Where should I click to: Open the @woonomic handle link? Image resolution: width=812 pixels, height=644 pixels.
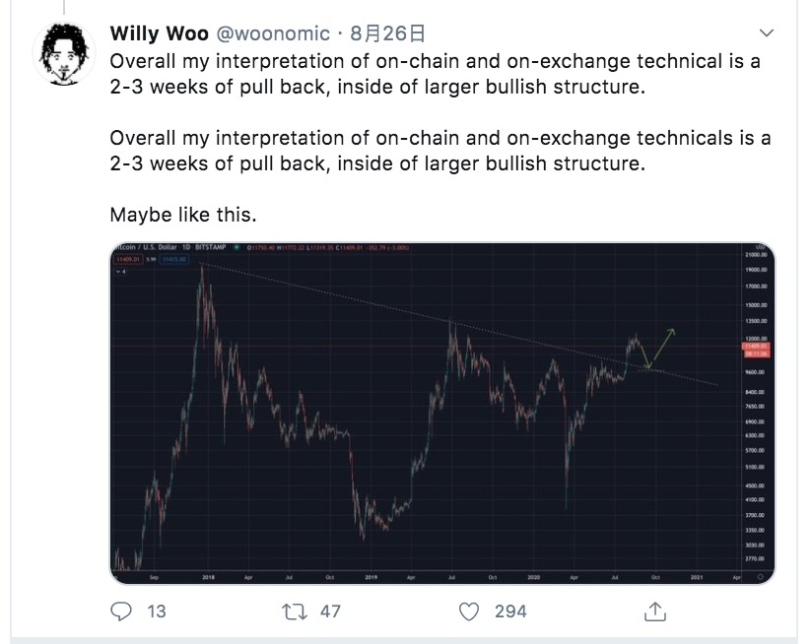tap(273, 34)
